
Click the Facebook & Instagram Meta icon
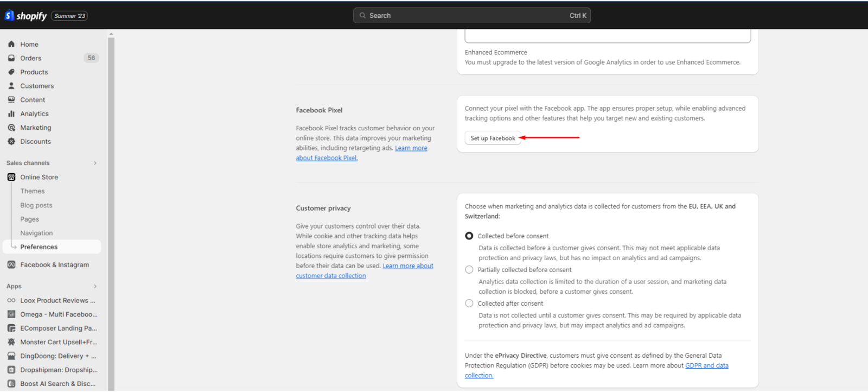pos(11,264)
